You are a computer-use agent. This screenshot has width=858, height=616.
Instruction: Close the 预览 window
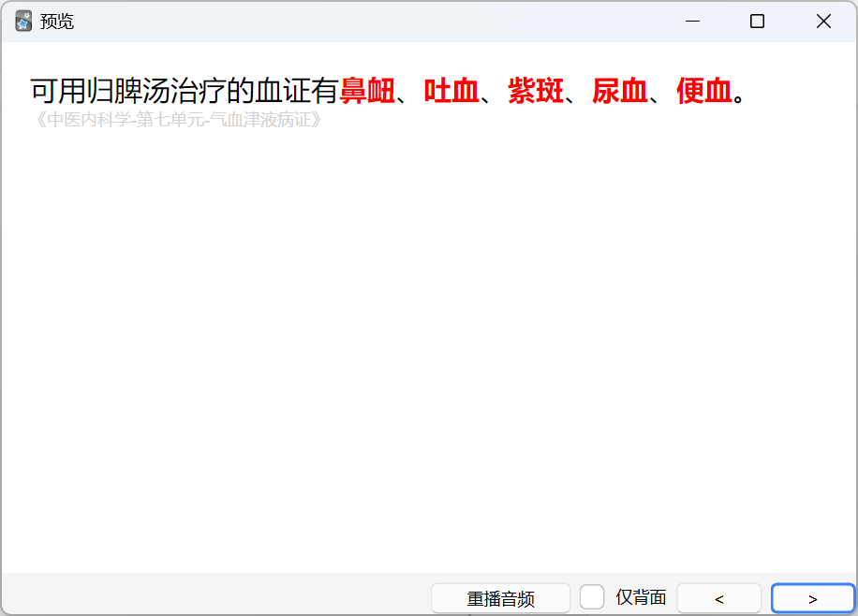(823, 22)
